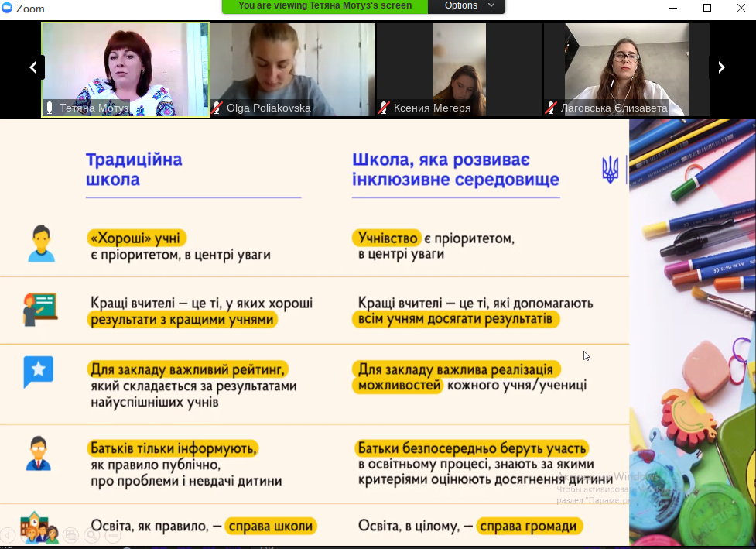Image resolution: width=756 pixels, height=549 pixels.
Task: Click Тетяна Мотуз's active microphone icon
Action: point(50,108)
